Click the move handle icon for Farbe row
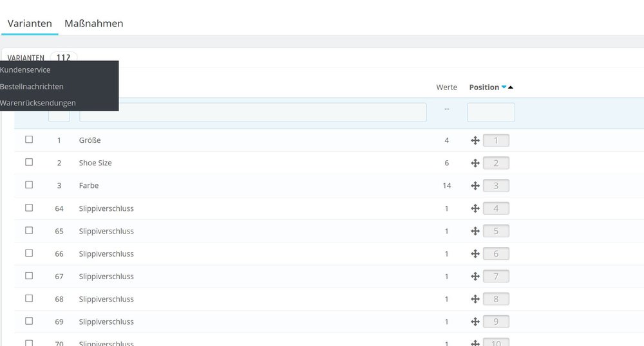 click(475, 186)
